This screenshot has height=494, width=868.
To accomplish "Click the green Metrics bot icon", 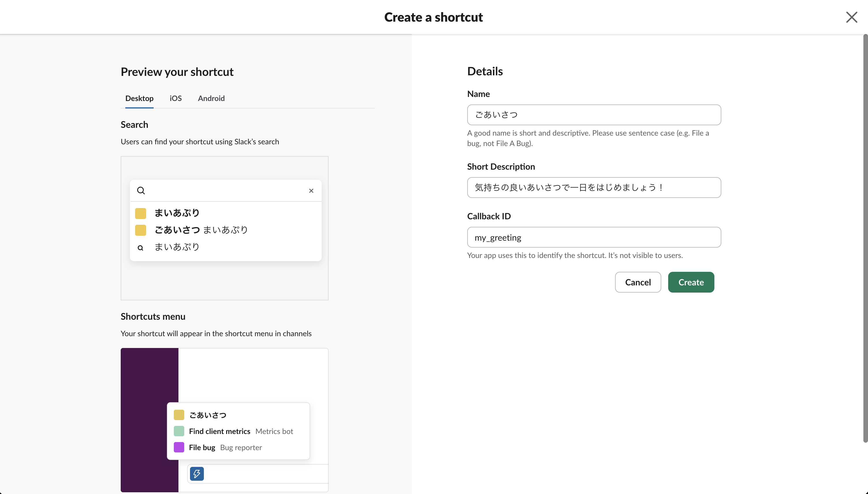I will click(179, 431).
